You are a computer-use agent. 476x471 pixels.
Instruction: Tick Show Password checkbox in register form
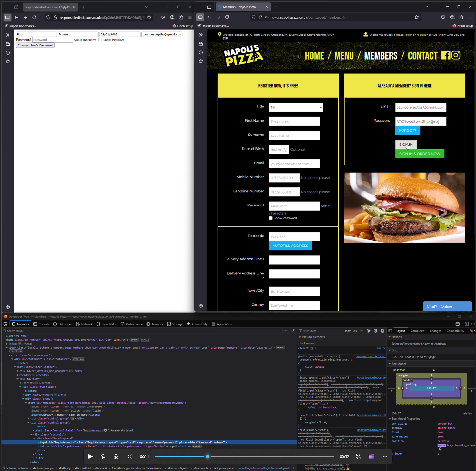[271, 218]
